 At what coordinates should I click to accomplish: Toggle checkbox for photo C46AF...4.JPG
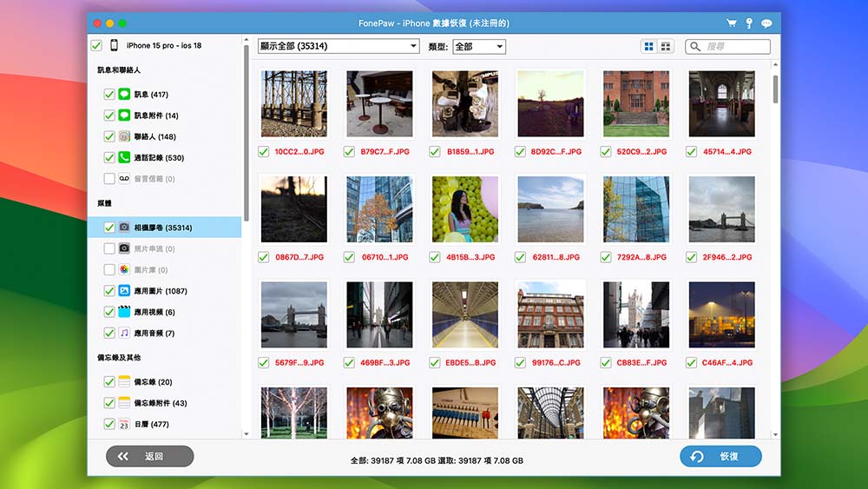click(691, 363)
